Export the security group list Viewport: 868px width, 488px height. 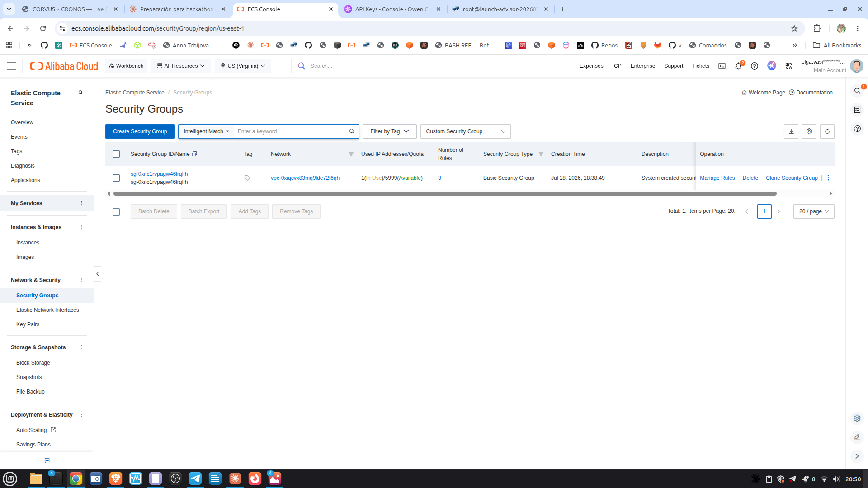pyautogui.click(x=791, y=131)
